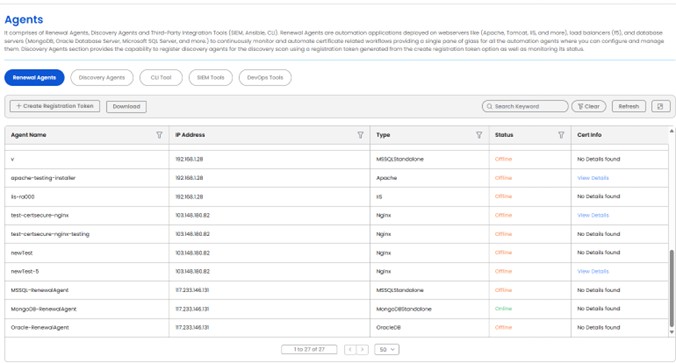This screenshot has width=676, height=363.
Task: Click the table vertical scrollbar thumb
Action: [671, 288]
